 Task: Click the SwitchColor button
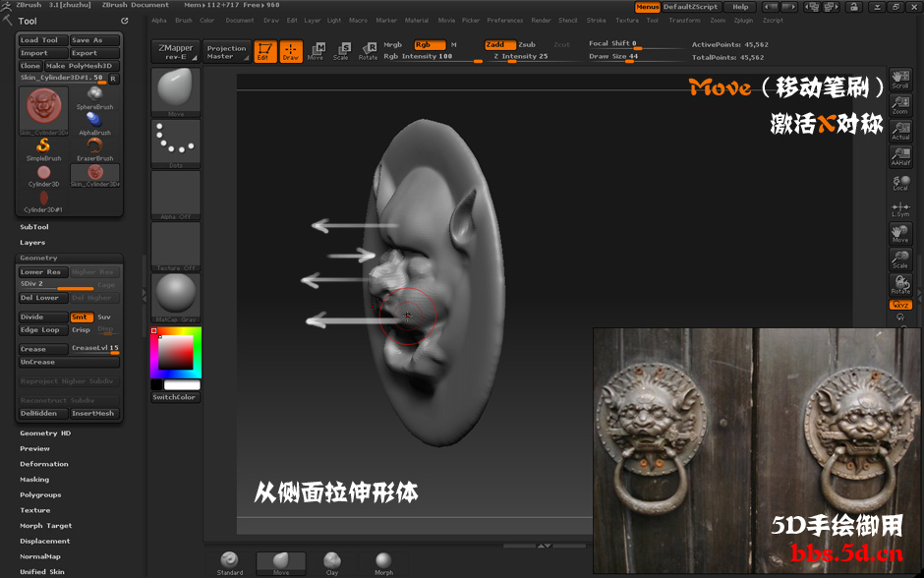click(174, 397)
